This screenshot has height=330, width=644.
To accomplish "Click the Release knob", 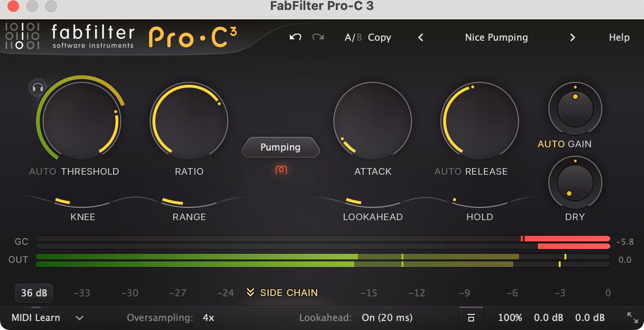I will 480,120.
